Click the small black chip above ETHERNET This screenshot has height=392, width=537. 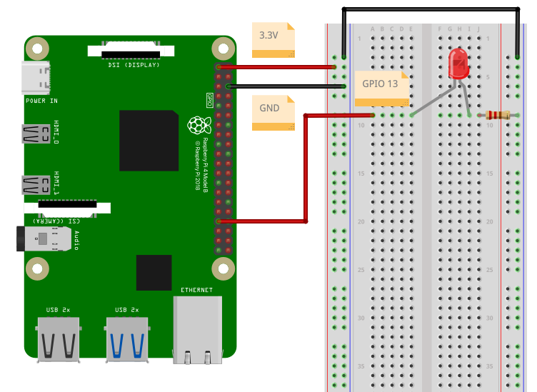[154, 273]
